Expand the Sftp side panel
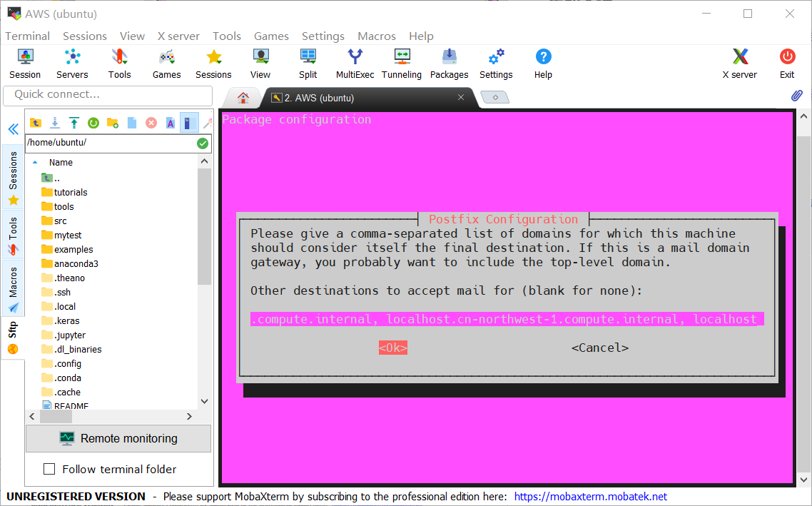 (12, 330)
